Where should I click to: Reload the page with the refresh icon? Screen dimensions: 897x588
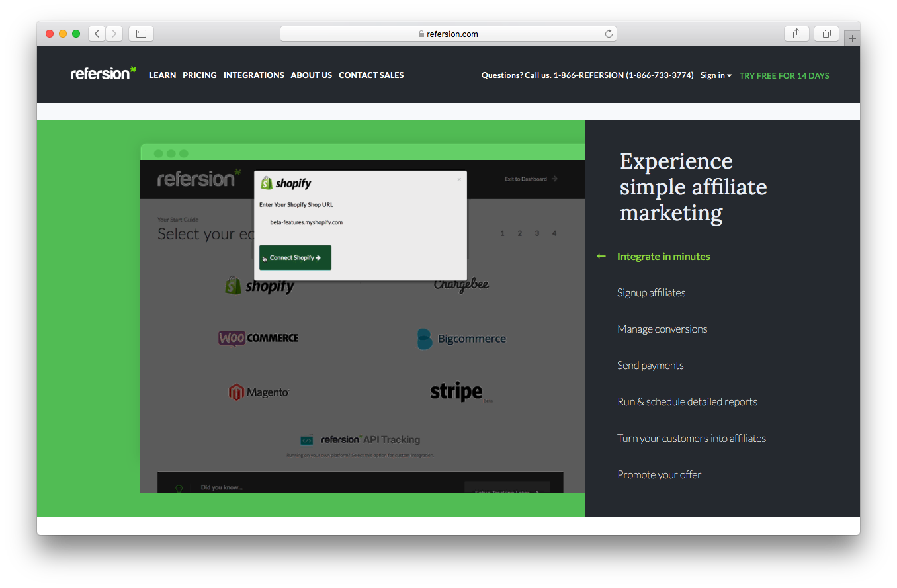point(609,34)
